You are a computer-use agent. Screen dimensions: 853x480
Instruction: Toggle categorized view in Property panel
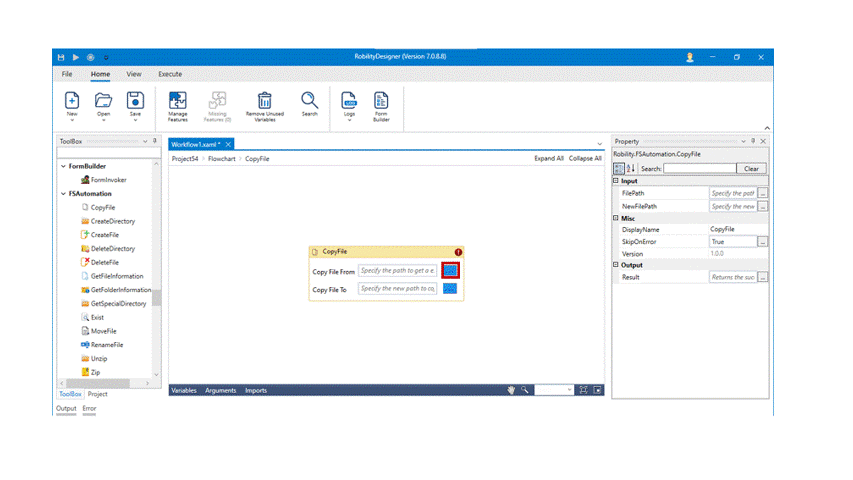tap(619, 169)
